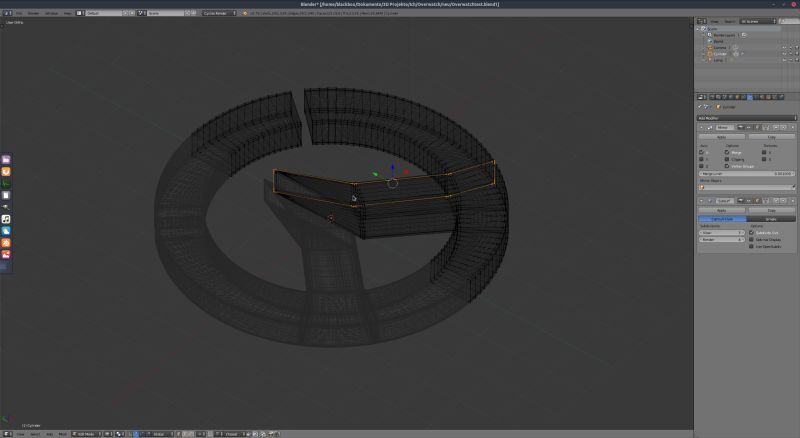800x438 pixels.
Task: Expand the Camera item in outliner
Action: [704, 47]
